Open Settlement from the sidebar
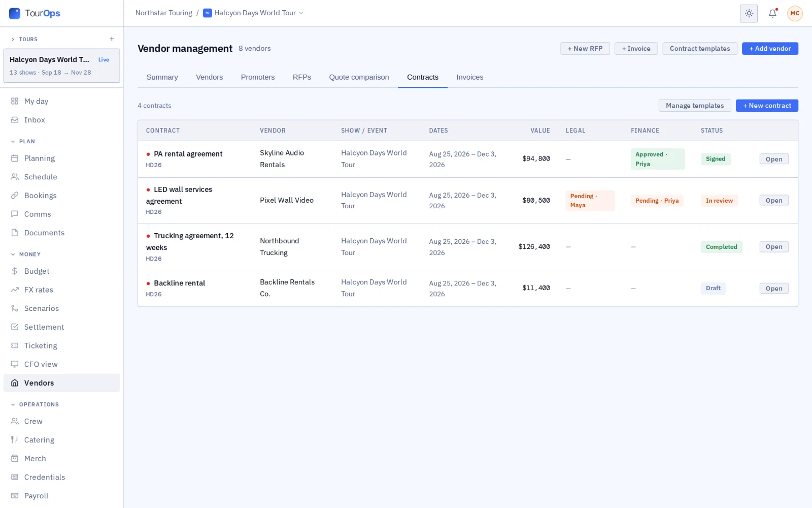Image resolution: width=812 pixels, height=508 pixels. click(x=62, y=327)
